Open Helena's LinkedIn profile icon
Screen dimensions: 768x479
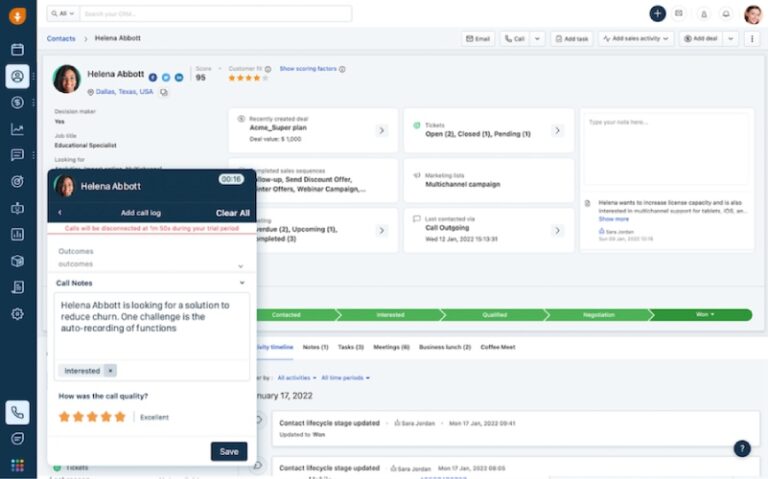tap(179, 77)
